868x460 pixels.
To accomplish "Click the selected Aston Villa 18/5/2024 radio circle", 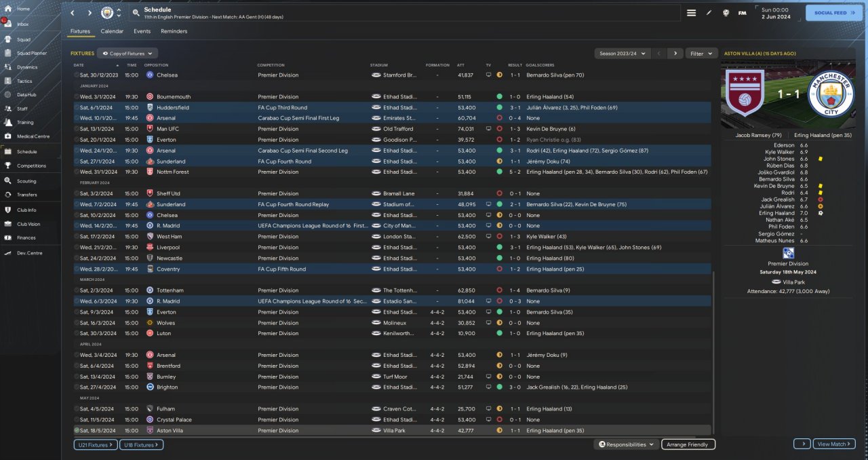I will tap(77, 430).
